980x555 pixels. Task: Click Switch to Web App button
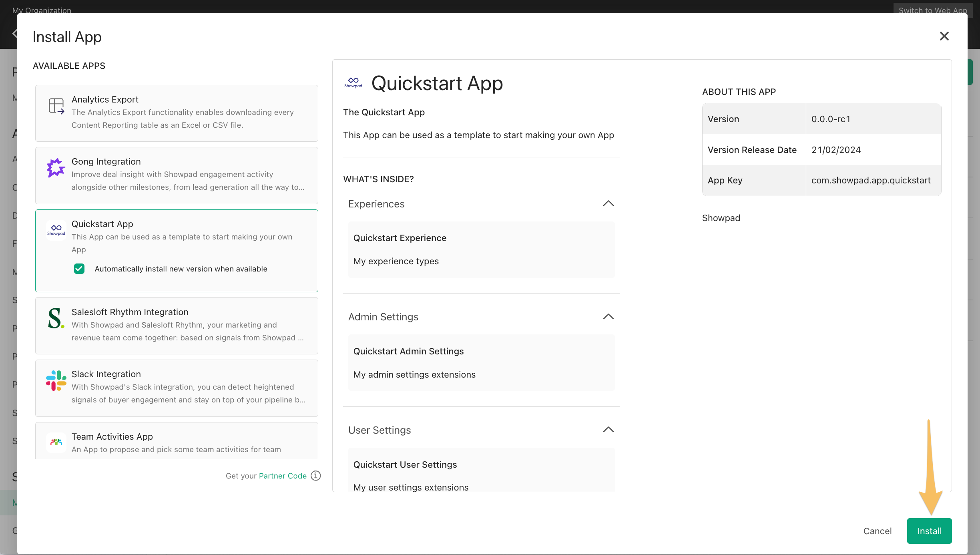click(x=933, y=10)
